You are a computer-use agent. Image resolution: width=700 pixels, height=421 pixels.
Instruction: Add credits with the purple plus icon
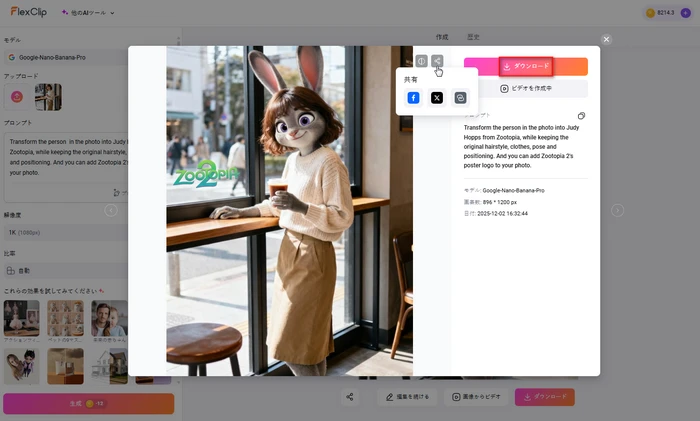(685, 13)
